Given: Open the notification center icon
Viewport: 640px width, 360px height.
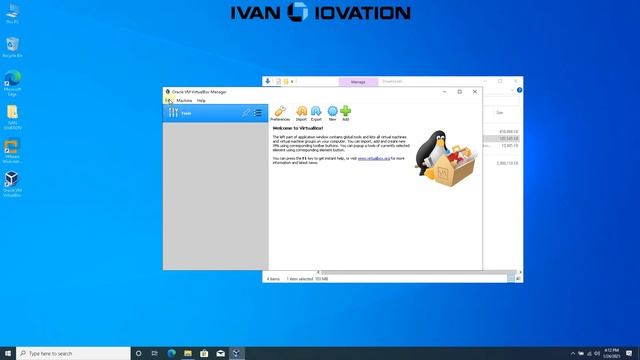Looking at the screenshot, I should pos(629,353).
